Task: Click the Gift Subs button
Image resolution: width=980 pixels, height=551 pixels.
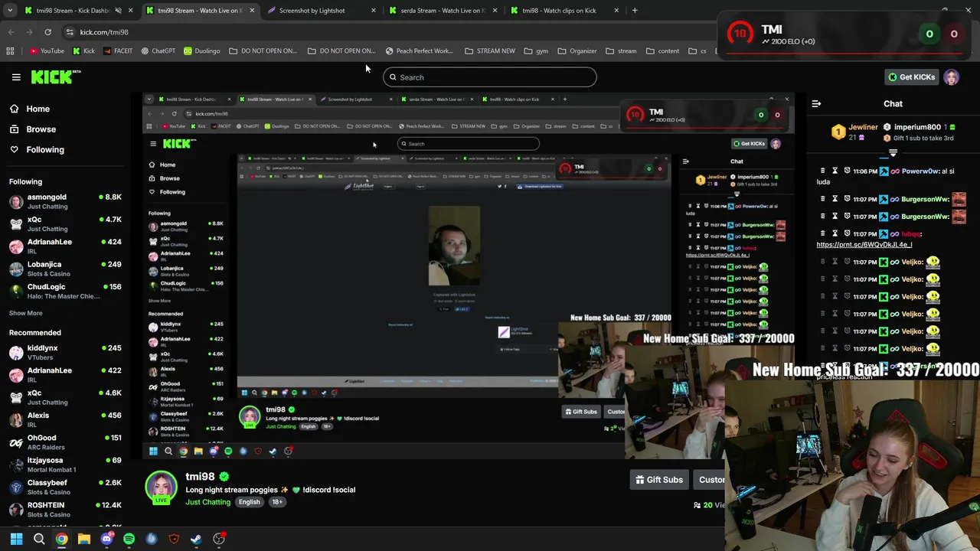Action: pos(659,480)
